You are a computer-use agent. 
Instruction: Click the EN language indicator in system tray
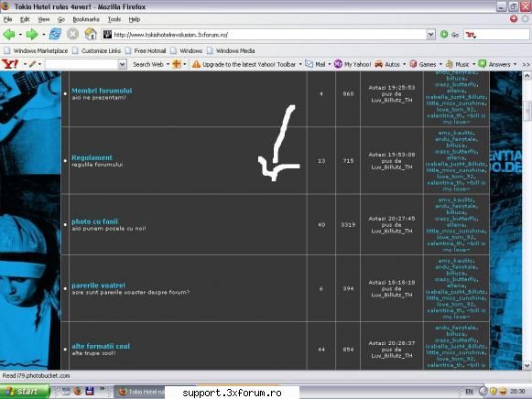click(x=469, y=392)
